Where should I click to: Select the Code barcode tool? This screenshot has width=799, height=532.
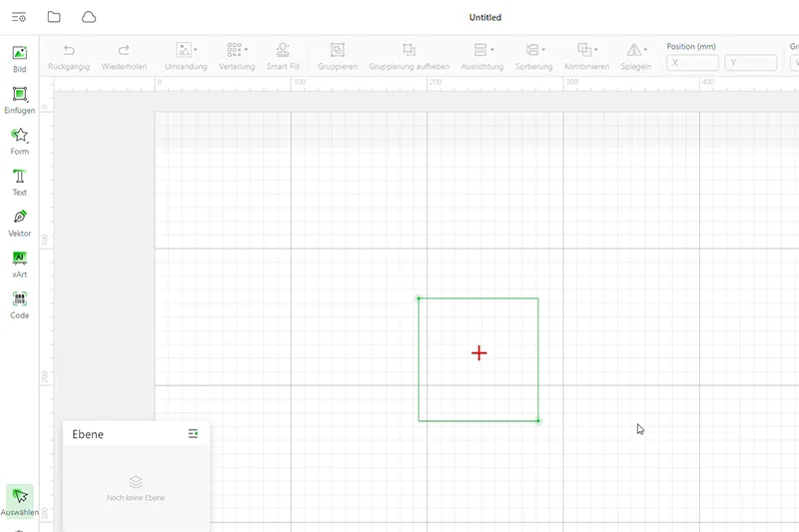[19, 305]
